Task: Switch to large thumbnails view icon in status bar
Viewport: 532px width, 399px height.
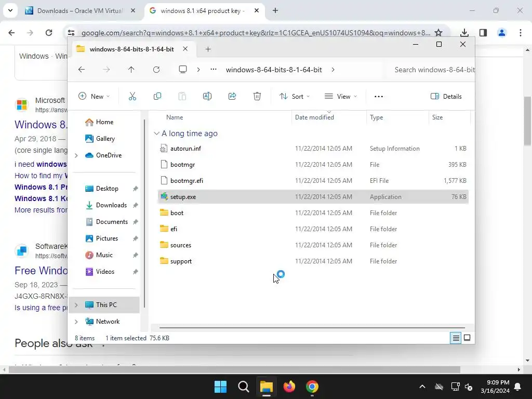Action: pyautogui.click(x=467, y=338)
